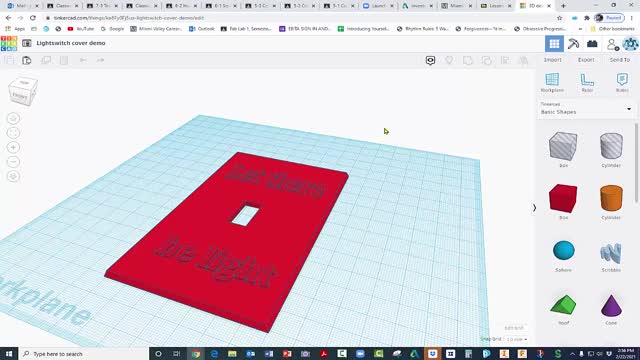Select the Workplane tool
The height and width of the screenshot is (360, 640).
click(x=552, y=82)
